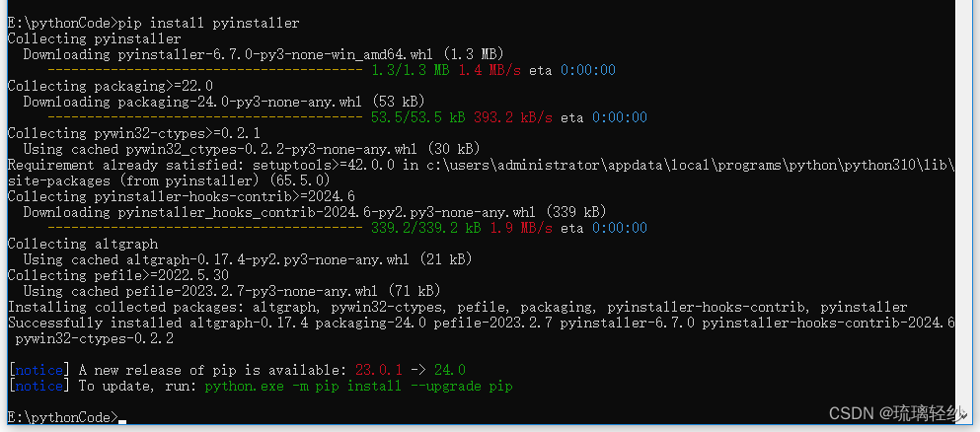
Task: Click the 'Successfully installed' line
Action: pos(482,330)
